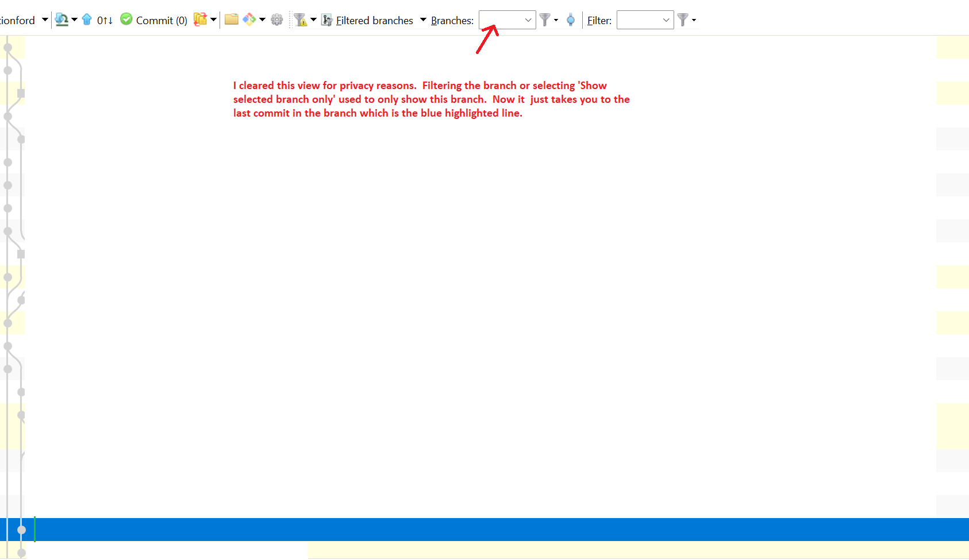Click the colorful diamond stash icon
Viewport: 969px width, 560px height.
(x=250, y=20)
